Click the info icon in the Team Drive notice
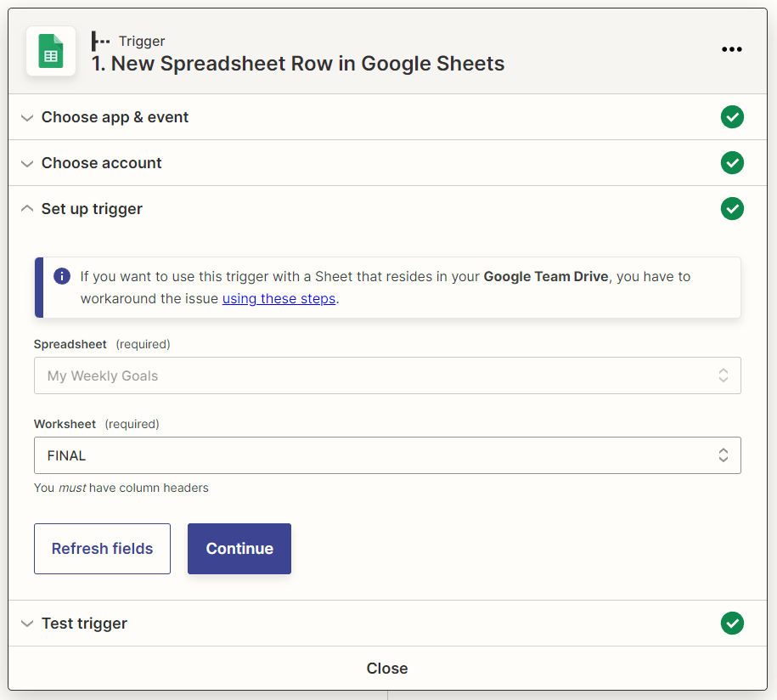The width and height of the screenshot is (777, 700). point(60,275)
